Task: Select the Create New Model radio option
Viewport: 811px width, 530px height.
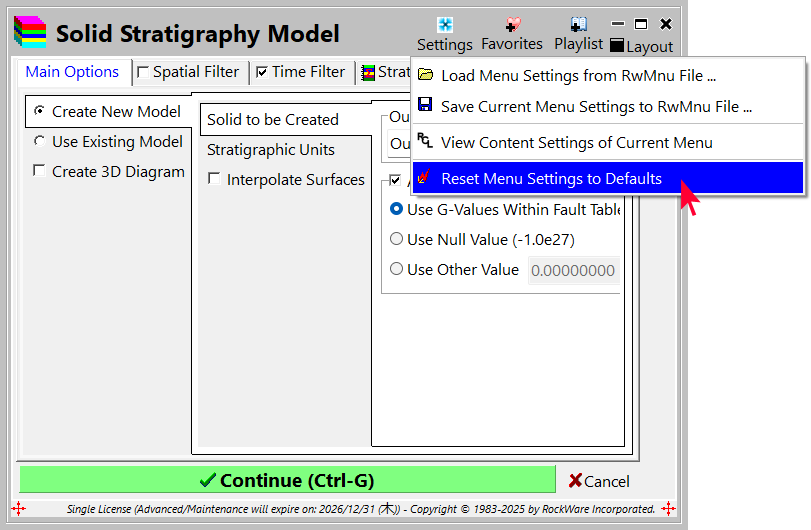Action: (39, 112)
